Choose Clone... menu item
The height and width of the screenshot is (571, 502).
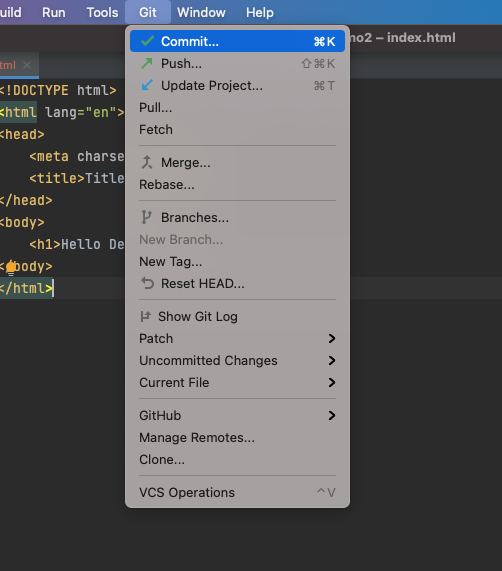(237, 459)
